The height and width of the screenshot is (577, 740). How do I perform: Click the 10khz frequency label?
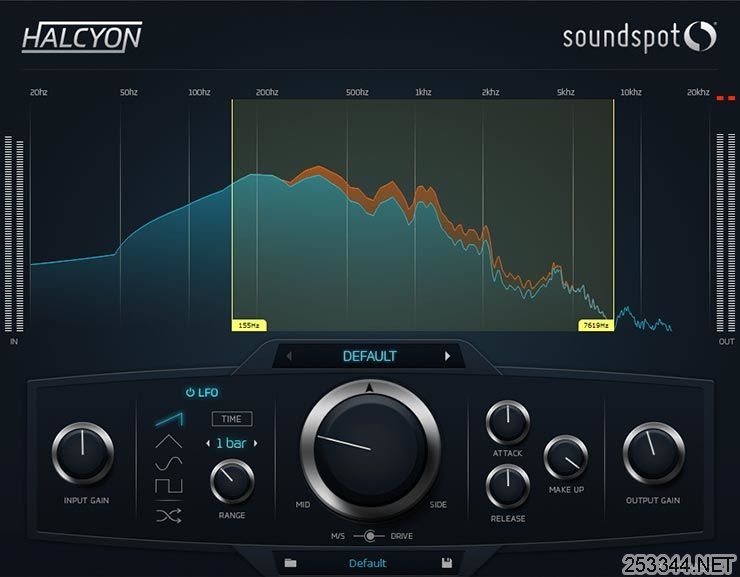coord(631,92)
